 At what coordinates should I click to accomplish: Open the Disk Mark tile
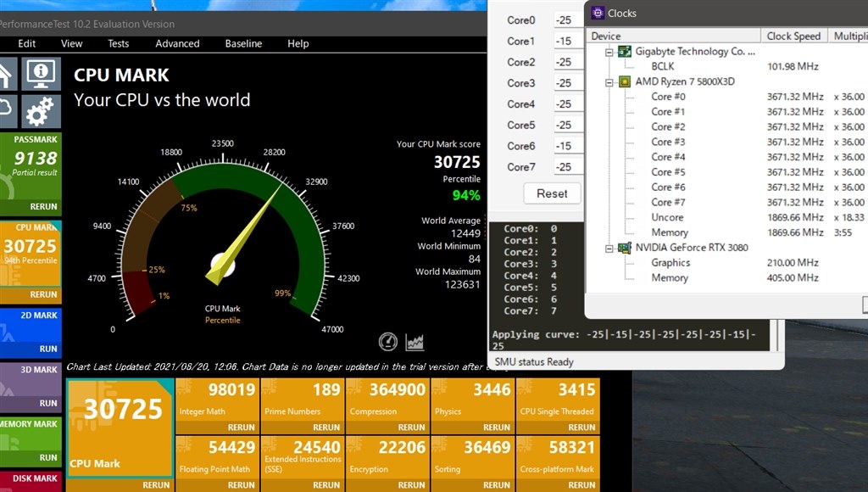[31, 482]
